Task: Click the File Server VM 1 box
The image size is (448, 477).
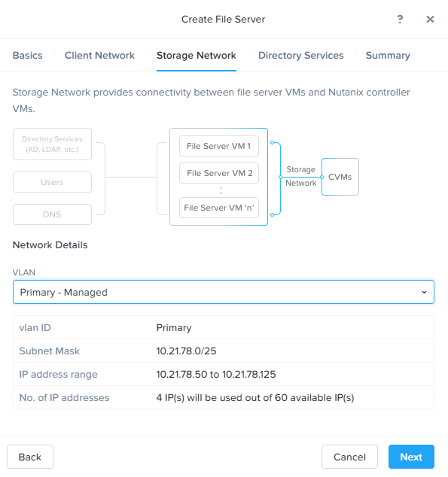Action: 219,146
